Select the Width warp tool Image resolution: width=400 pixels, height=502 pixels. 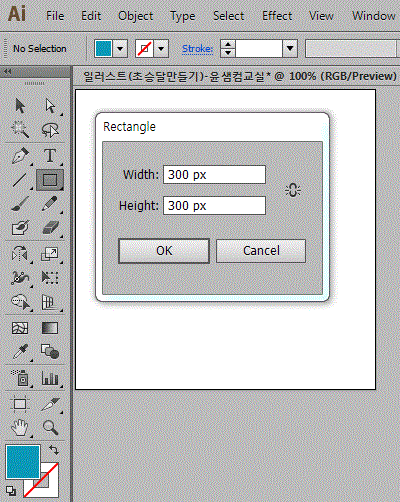coord(20,278)
